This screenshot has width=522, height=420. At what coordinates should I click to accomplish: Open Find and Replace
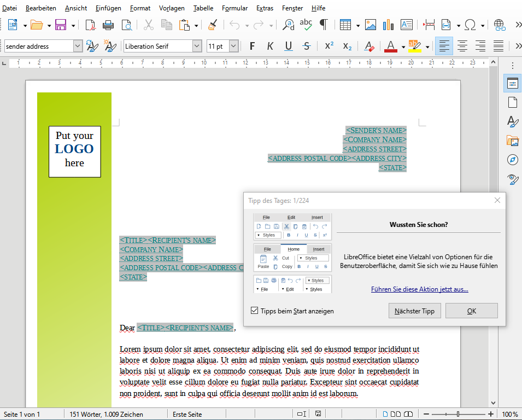[288, 25]
